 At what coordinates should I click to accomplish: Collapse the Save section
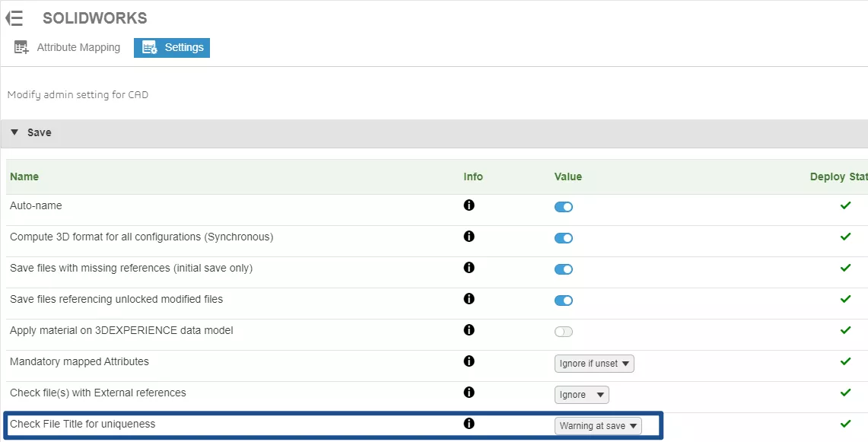(x=15, y=132)
